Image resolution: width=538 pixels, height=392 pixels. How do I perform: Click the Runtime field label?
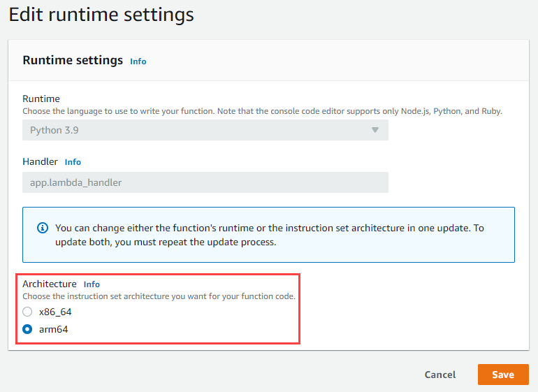point(41,99)
